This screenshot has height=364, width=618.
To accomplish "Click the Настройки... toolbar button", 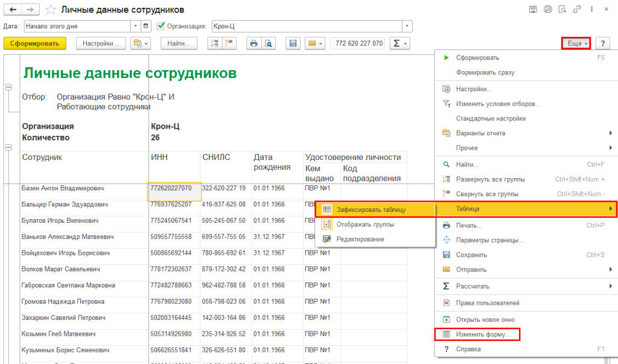I will click(101, 43).
